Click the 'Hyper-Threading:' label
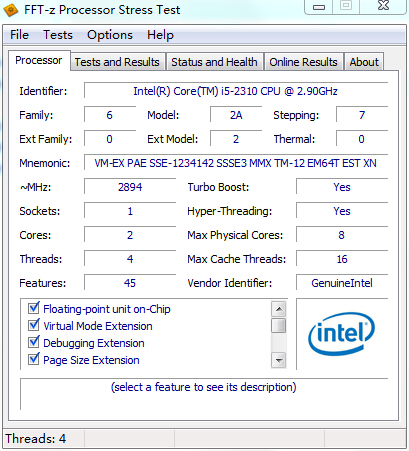Image resolution: width=409 pixels, height=451 pixels. (230, 211)
